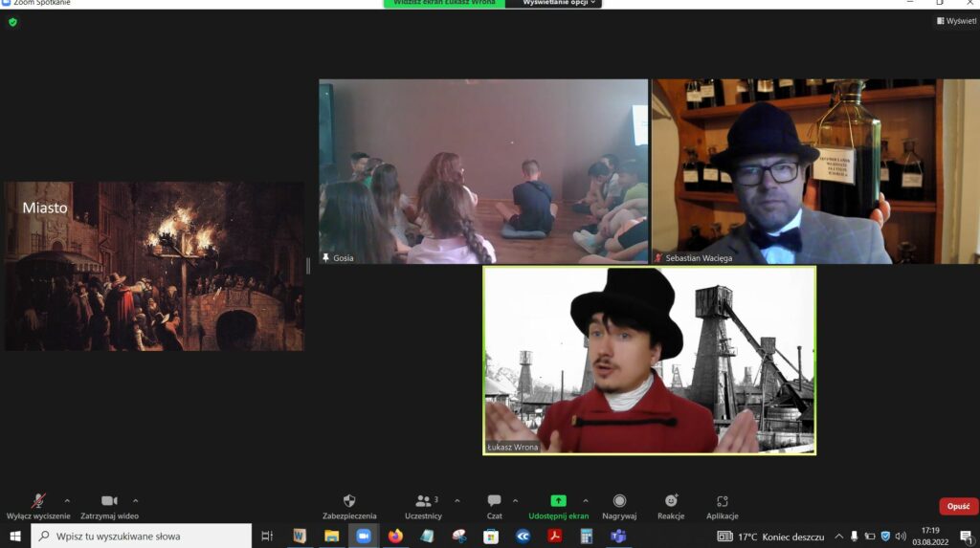980x548 pixels.
Task: Expand video options arrow beside camera
Action: pos(136,500)
